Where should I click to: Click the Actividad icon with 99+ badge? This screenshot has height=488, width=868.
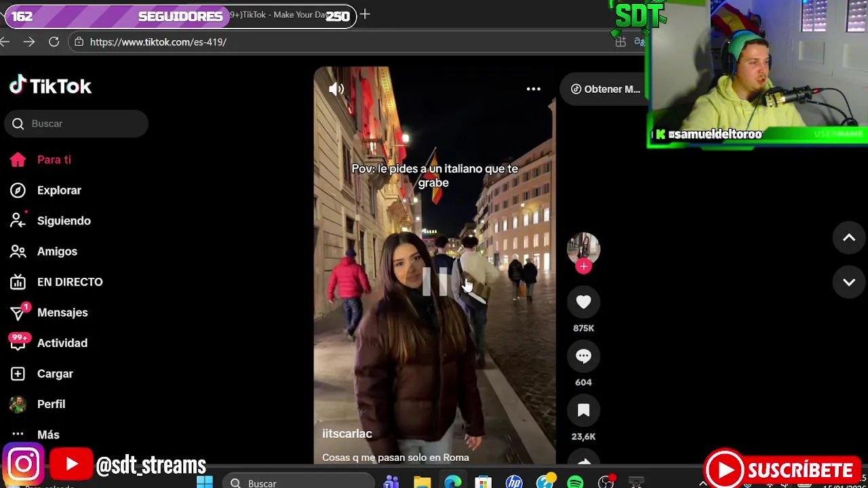[18, 342]
